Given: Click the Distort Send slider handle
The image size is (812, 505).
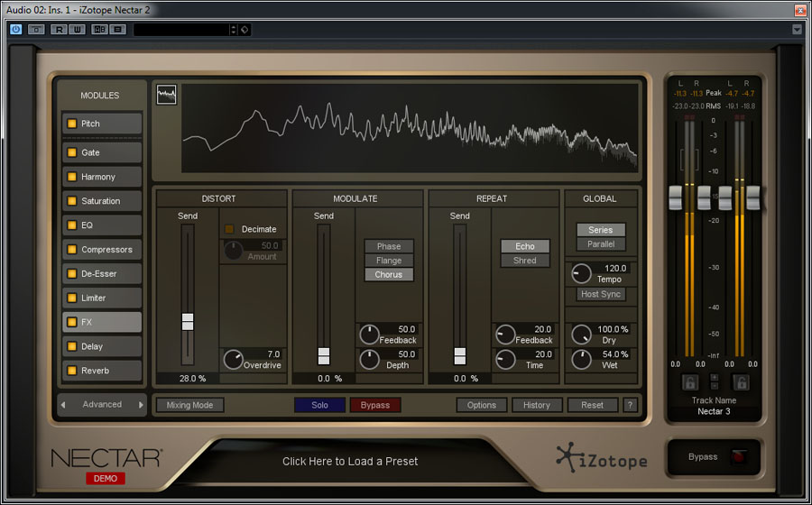Looking at the screenshot, I should tap(188, 322).
